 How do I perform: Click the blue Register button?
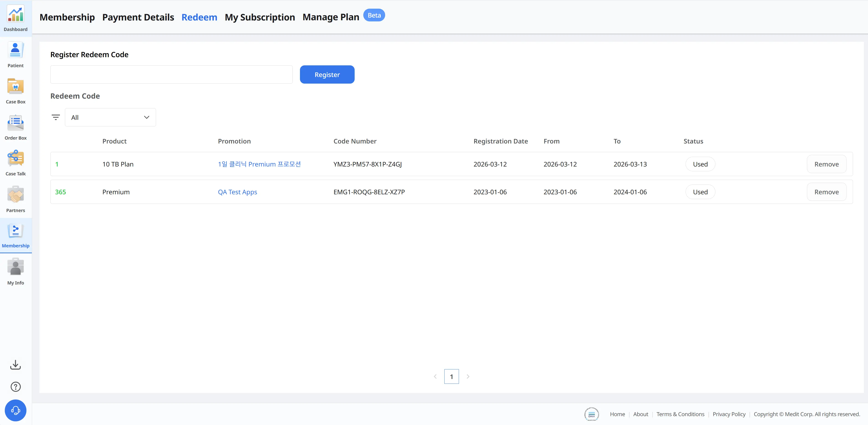coord(327,74)
